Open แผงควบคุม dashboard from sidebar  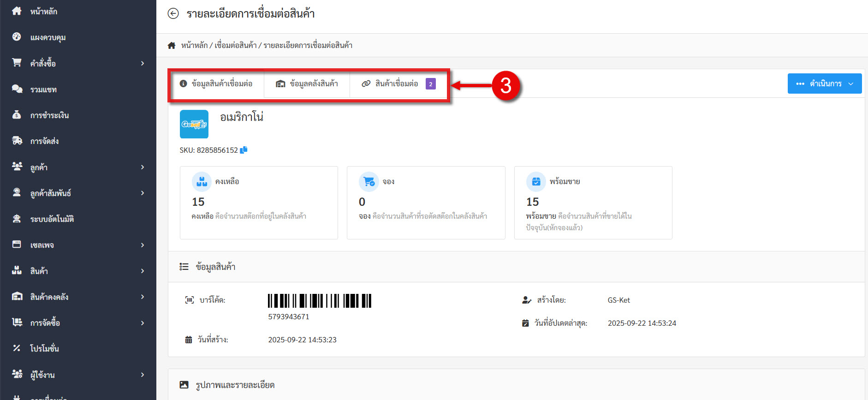pyautogui.click(x=48, y=37)
